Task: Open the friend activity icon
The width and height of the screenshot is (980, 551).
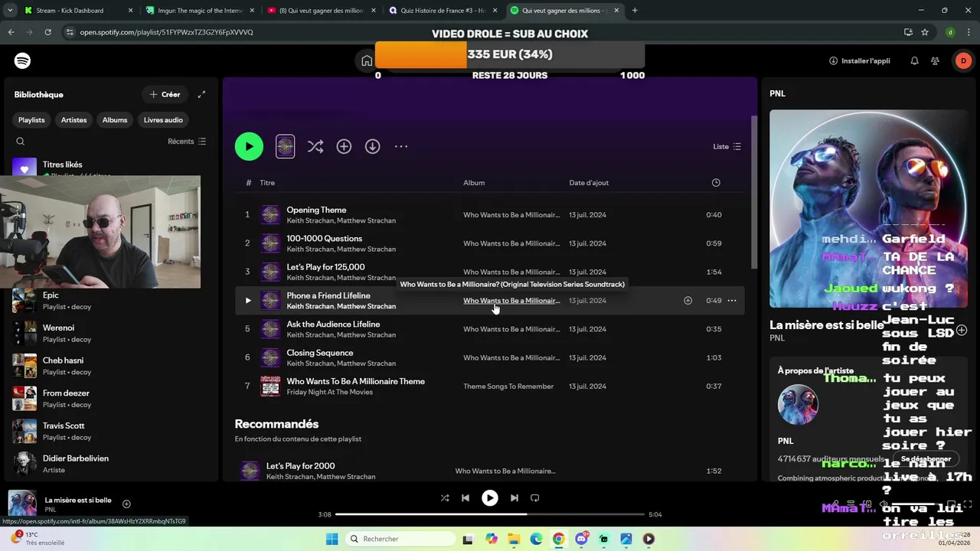Action: tap(936, 60)
